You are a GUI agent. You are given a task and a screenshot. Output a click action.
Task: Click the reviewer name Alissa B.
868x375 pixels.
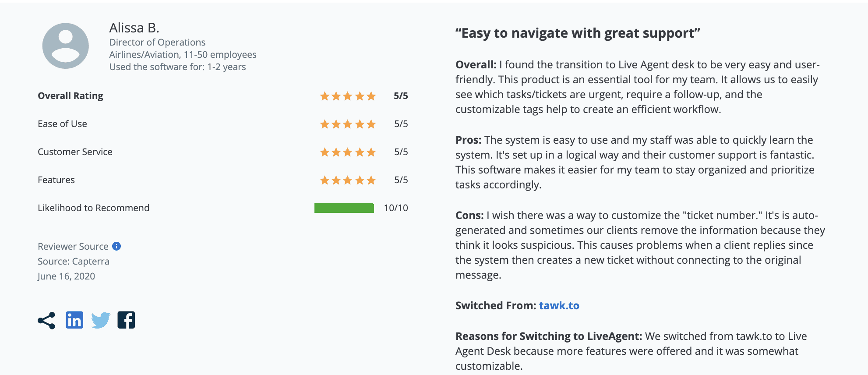(134, 28)
